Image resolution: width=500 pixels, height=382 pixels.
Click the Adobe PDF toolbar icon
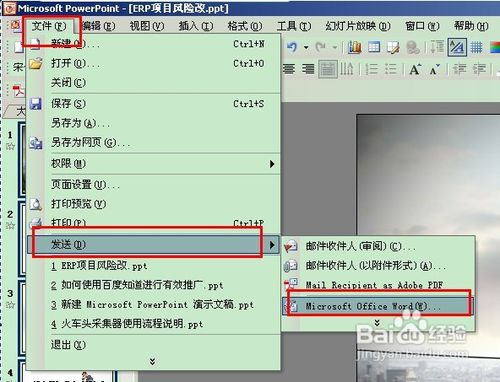pos(18,91)
